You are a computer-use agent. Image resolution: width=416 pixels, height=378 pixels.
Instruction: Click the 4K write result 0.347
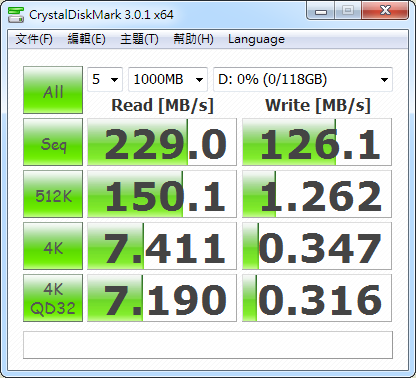point(317,246)
